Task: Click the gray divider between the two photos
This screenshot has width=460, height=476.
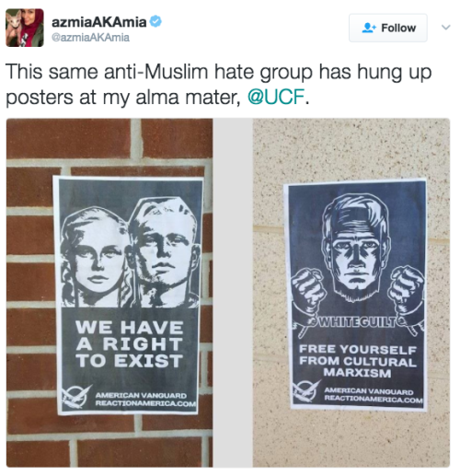Action: (x=233, y=293)
